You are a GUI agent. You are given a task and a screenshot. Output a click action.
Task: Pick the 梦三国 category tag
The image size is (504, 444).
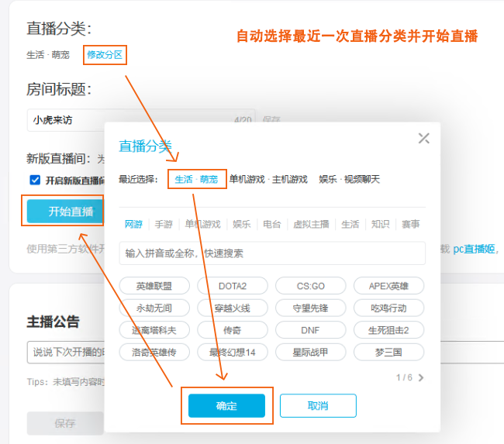[x=388, y=352]
